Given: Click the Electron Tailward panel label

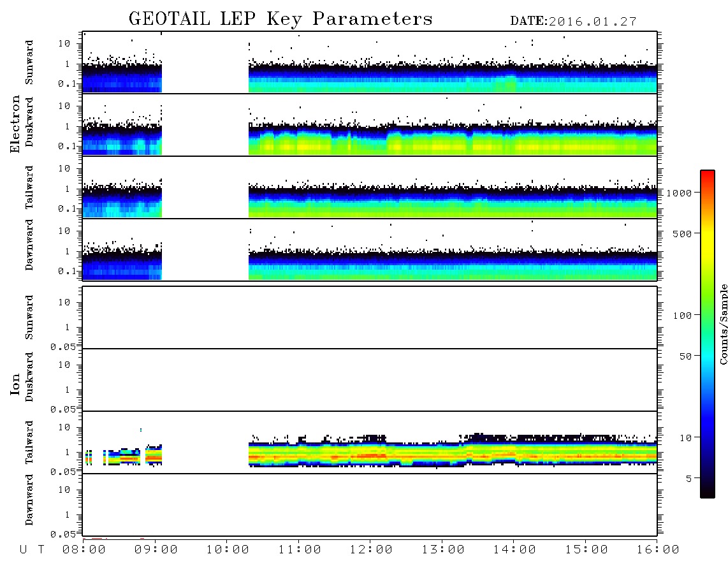Looking at the screenshot, I should click(x=29, y=187).
